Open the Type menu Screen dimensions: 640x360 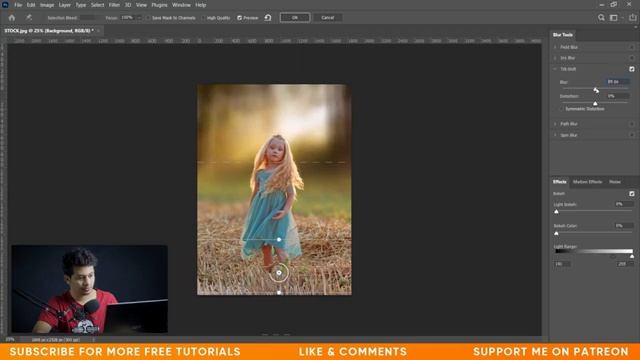[81, 5]
